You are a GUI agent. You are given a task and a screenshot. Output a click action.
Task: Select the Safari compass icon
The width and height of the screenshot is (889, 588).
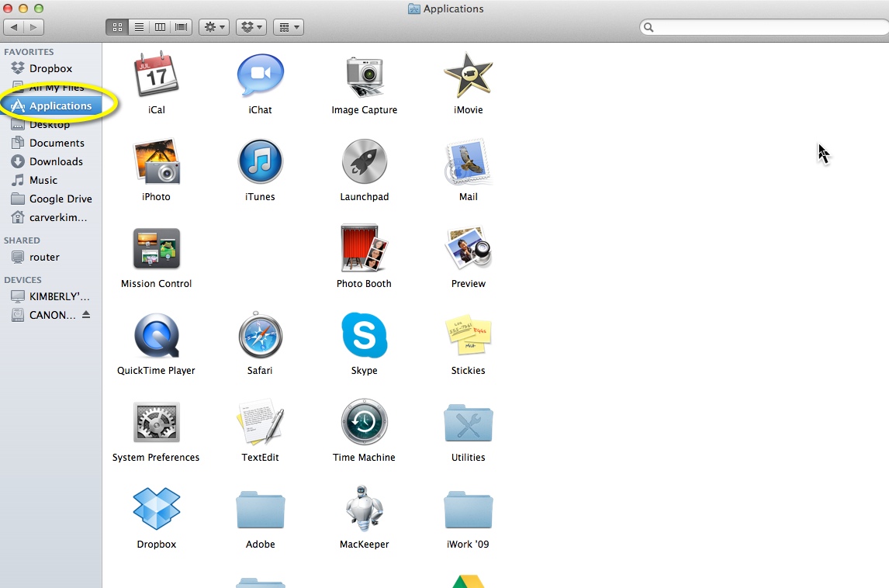(x=260, y=335)
